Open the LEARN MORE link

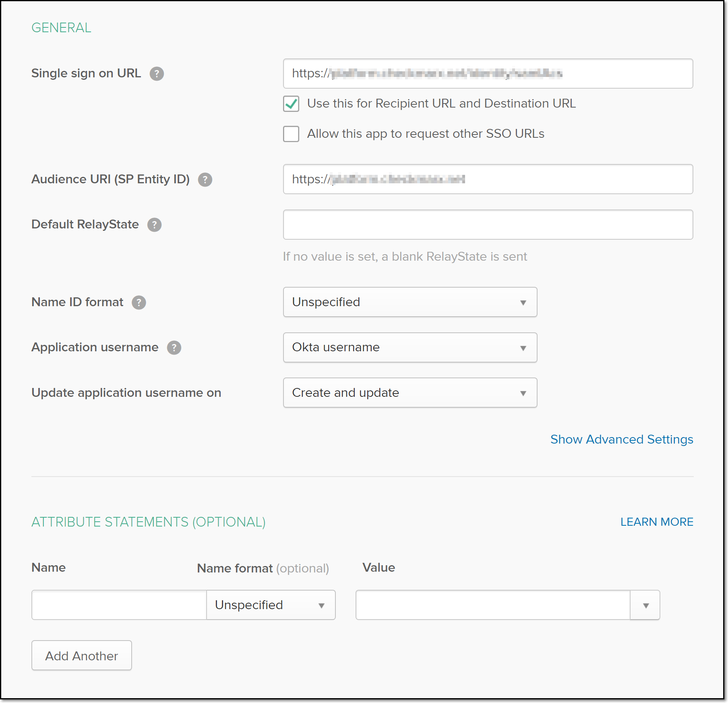click(x=657, y=522)
